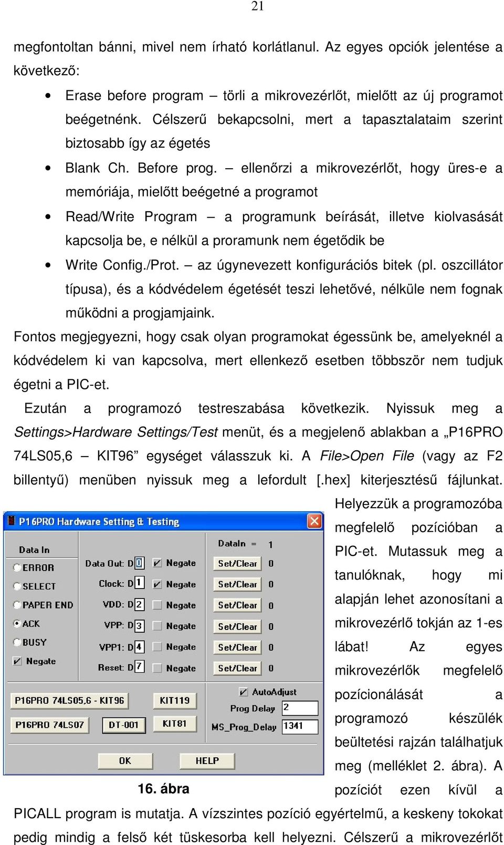Screen dimensions: 504x845
Task: Toggle the AutoAdjust checkbox
Action: (x=243, y=692)
